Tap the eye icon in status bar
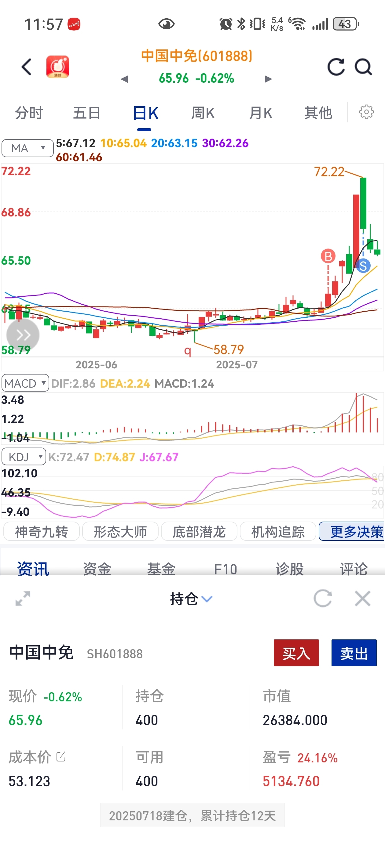 (x=166, y=24)
